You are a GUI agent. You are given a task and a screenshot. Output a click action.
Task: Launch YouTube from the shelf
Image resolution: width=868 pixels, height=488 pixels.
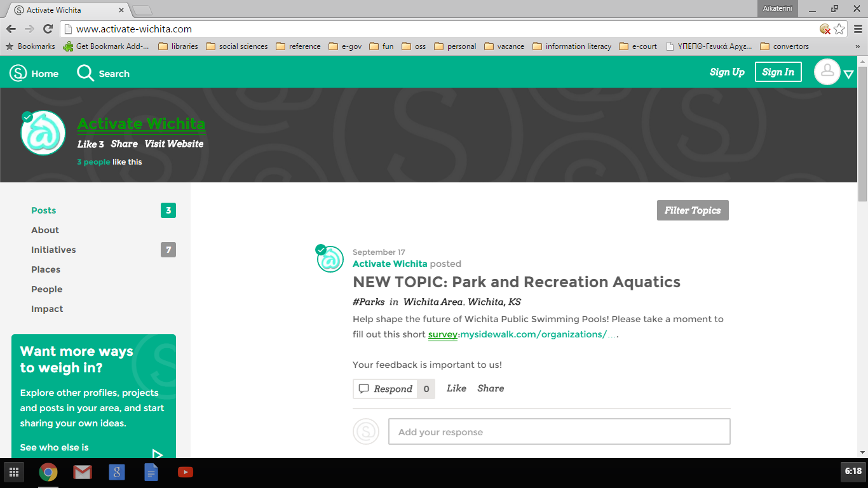pyautogui.click(x=185, y=472)
